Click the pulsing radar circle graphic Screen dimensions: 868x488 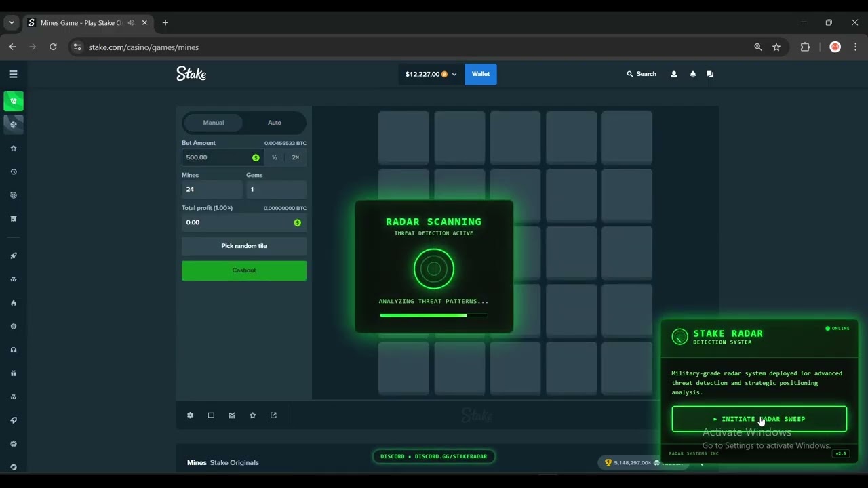[434, 269]
